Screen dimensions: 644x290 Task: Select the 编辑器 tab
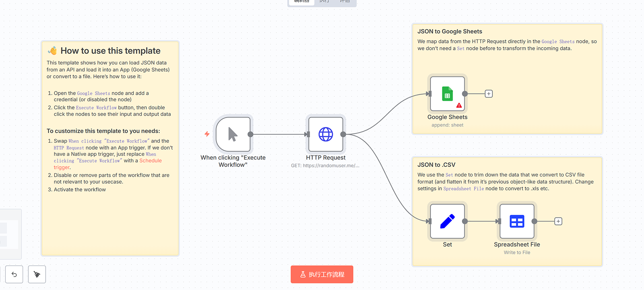point(302,2)
